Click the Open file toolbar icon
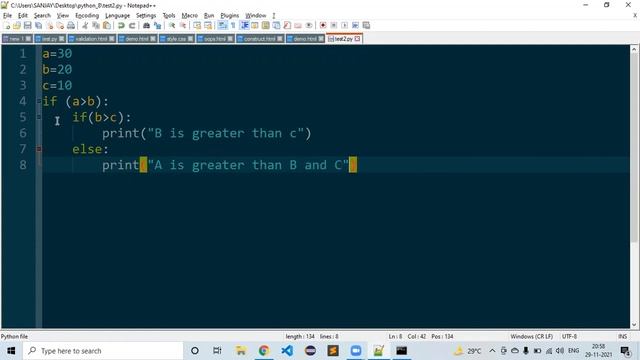Viewport: 640px width, 360px height. [x=17, y=25]
